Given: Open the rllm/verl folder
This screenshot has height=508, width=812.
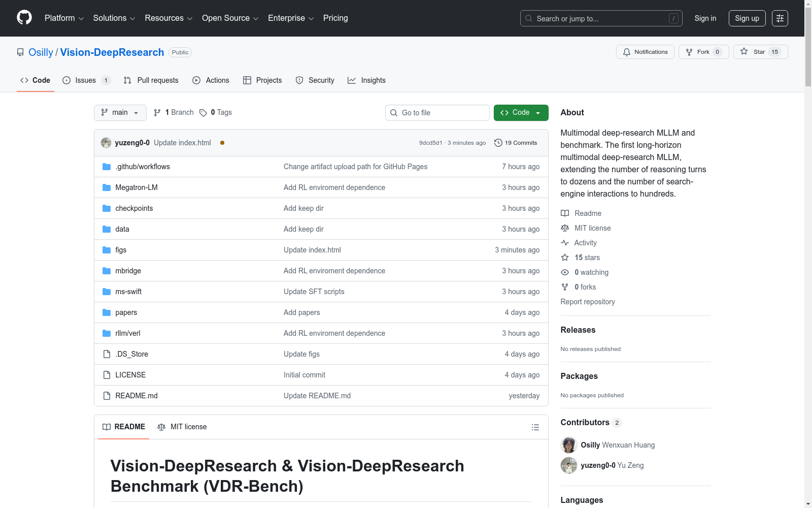Looking at the screenshot, I should pos(128,333).
